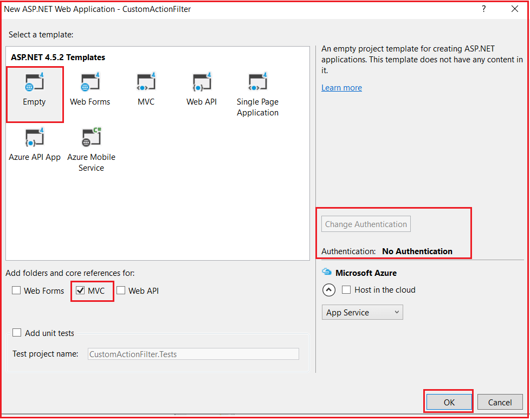The width and height of the screenshot is (530, 420).
Task: Collapse the Microsoft Azure section chevron
Action: click(x=329, y=290)
